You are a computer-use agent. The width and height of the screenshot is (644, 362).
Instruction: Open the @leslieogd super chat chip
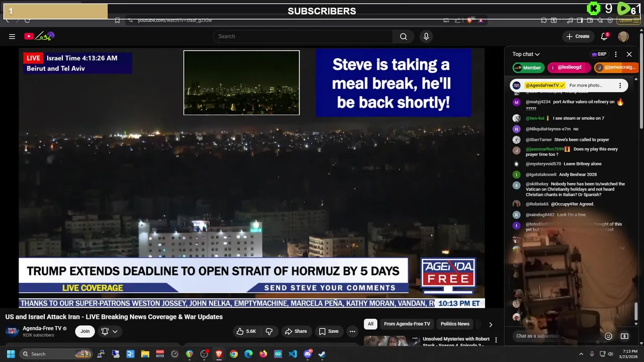pyautogui.click(x=569, y=67)
